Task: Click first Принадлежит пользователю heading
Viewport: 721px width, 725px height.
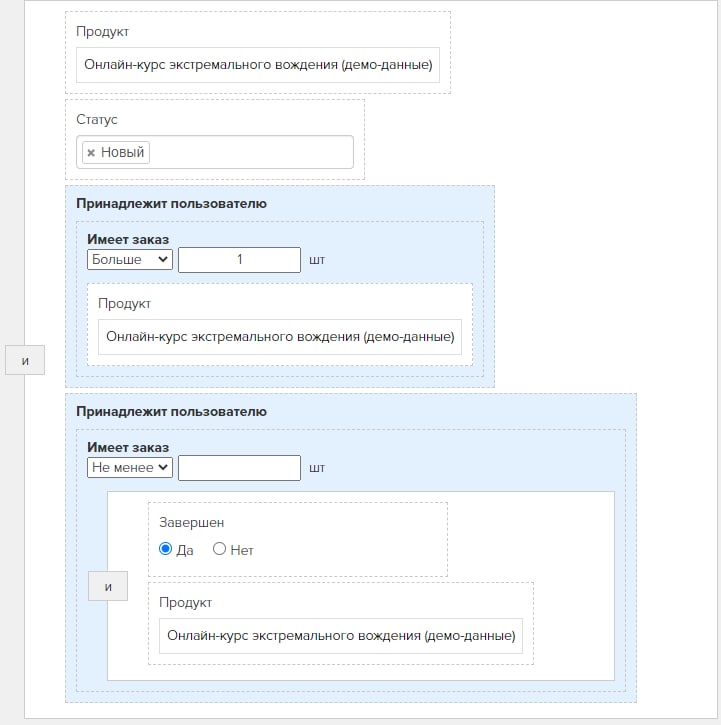Action: 172,204
